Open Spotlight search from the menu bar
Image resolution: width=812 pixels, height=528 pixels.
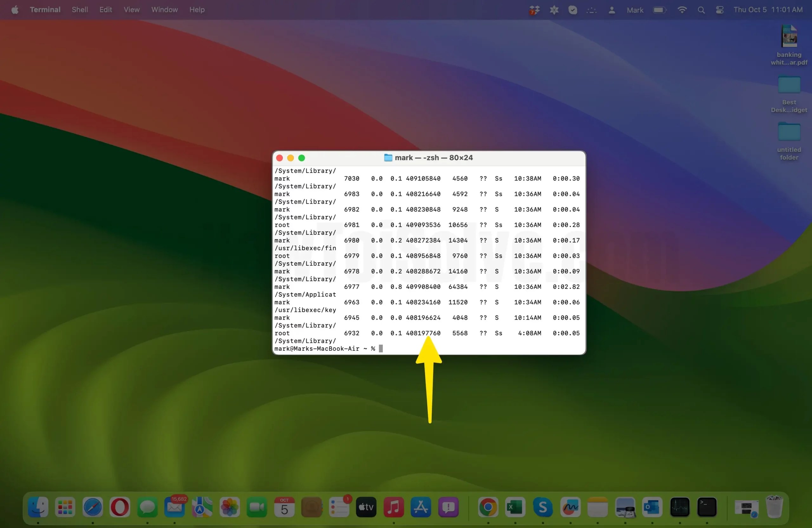point(701,10)
